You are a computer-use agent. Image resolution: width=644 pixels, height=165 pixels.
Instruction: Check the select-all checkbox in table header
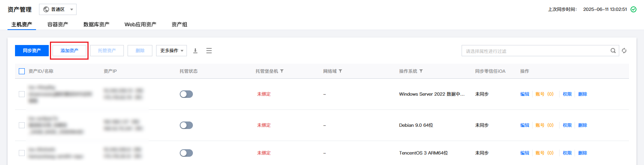[22, 71]
